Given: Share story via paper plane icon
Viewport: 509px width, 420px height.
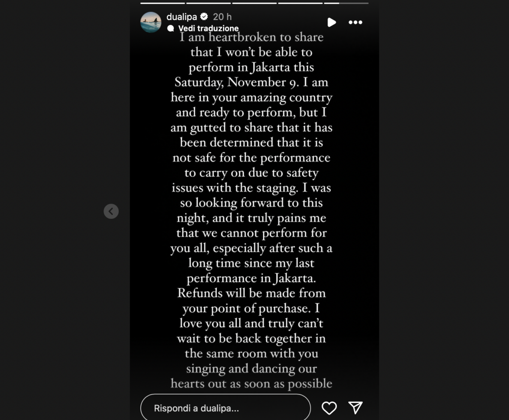Looking at the screenshot, I should (355, 408).
